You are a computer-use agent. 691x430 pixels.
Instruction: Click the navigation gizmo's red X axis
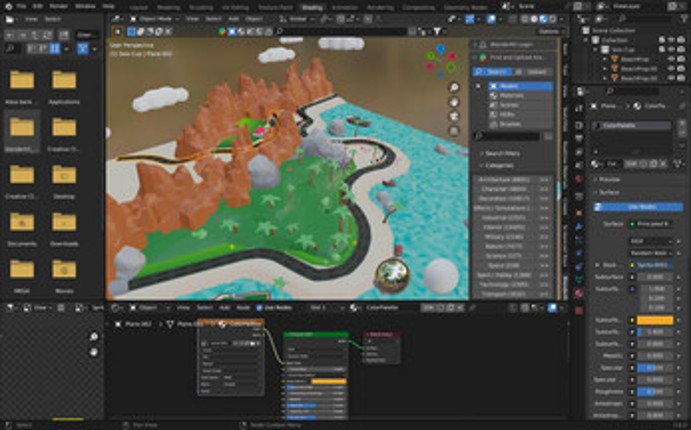(451, 57)
